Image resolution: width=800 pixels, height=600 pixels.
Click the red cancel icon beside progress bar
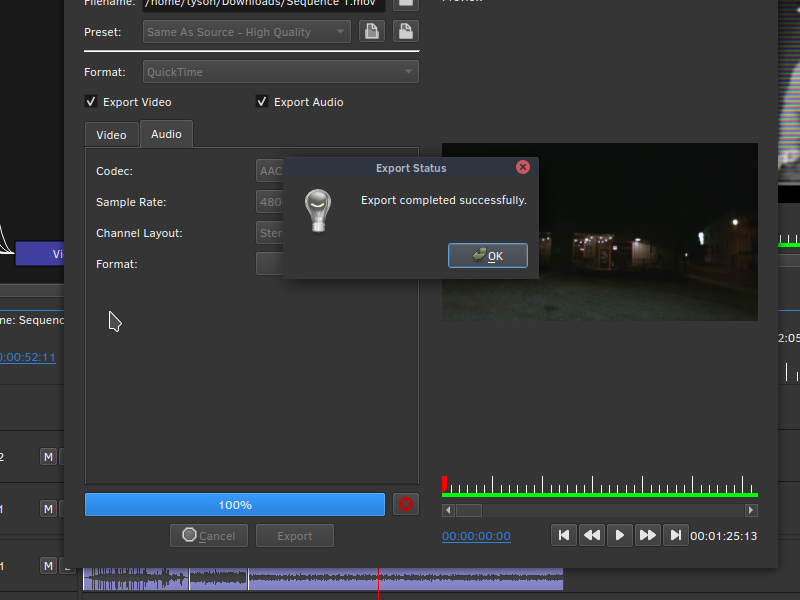click(405, 504)
